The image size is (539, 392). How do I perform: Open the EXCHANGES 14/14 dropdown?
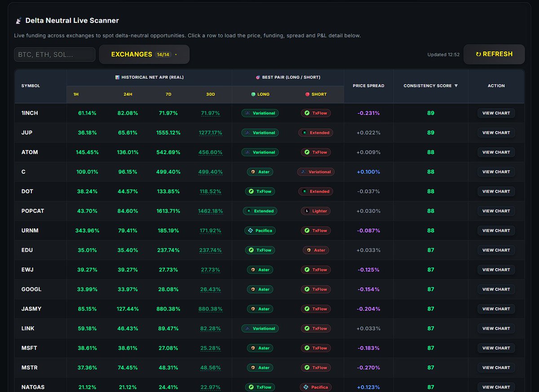point(144,54)
